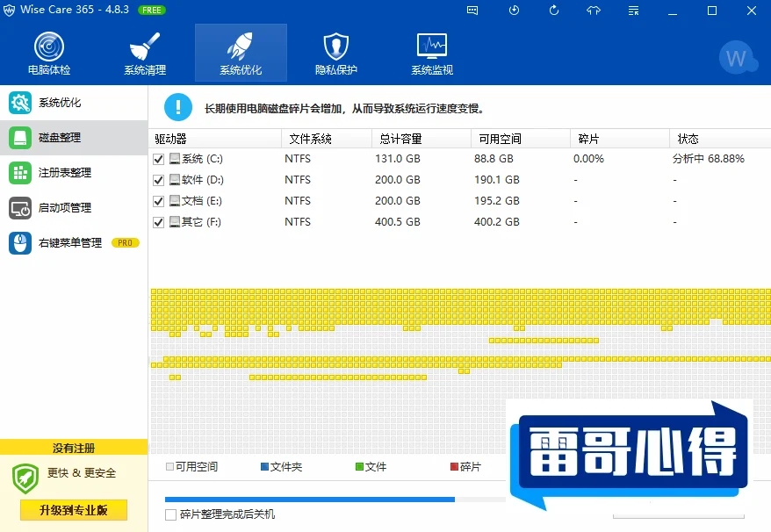Open the feedback message icon in title bar
771x532 pixels.
tap(472, 11)
